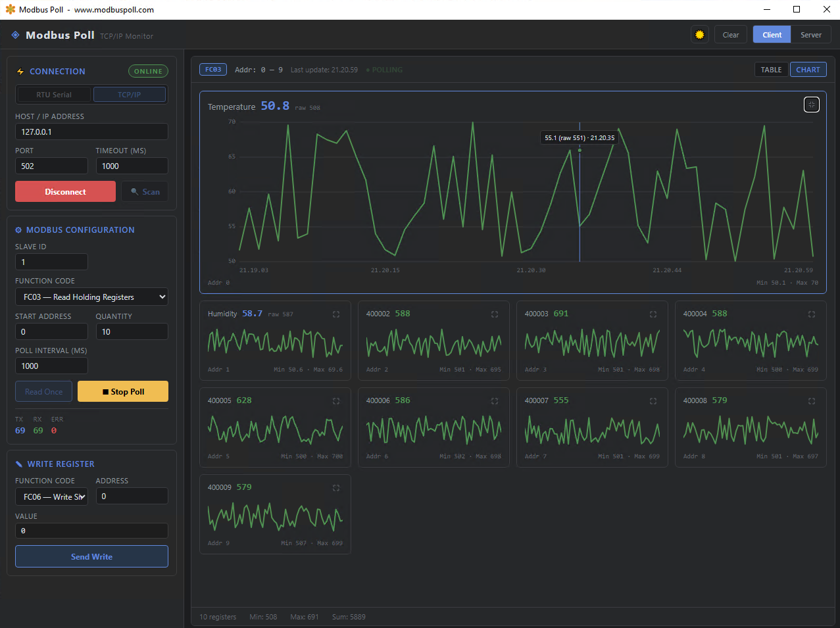Viewport: 840px width, 628px height.
Task: Click the 400009 sparkline chart
Action: (275, 516)
